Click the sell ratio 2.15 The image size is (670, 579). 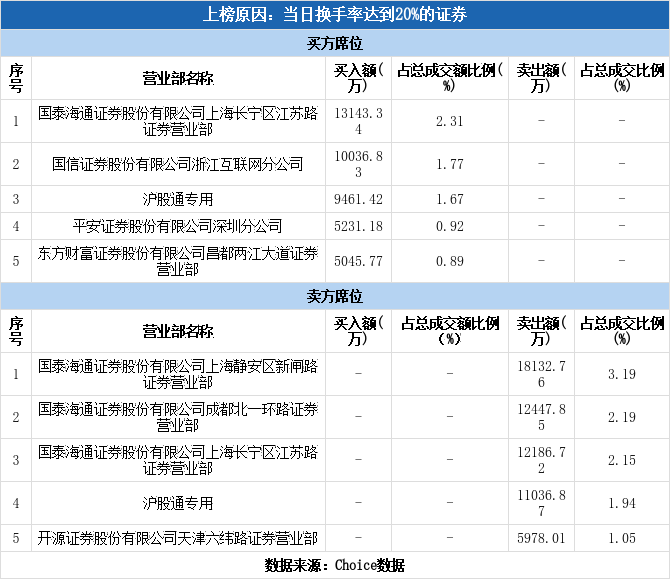click(x=622, y=460)
